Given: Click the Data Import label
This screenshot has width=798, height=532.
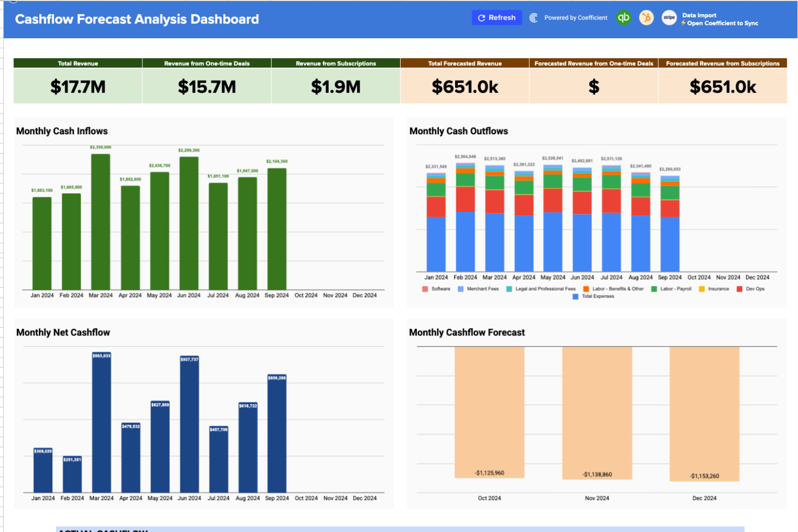Looking at the screenshot, I should point(701,15).
